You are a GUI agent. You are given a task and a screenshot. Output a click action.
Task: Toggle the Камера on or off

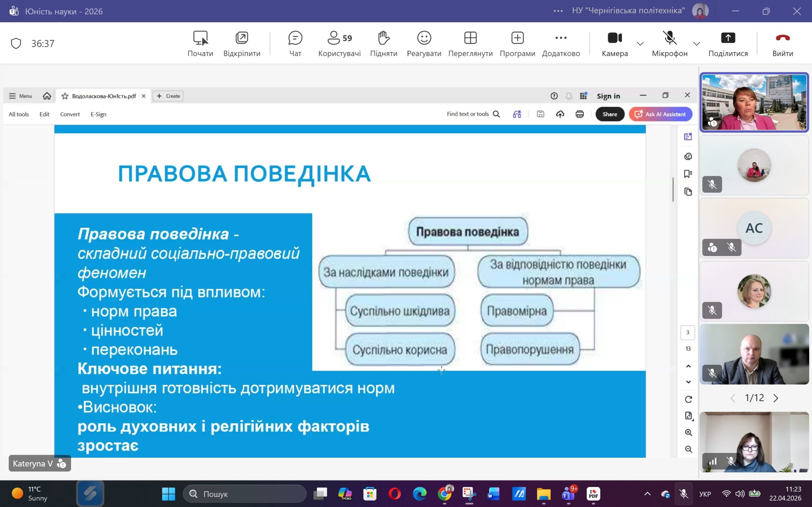click(x=614, y=44)
